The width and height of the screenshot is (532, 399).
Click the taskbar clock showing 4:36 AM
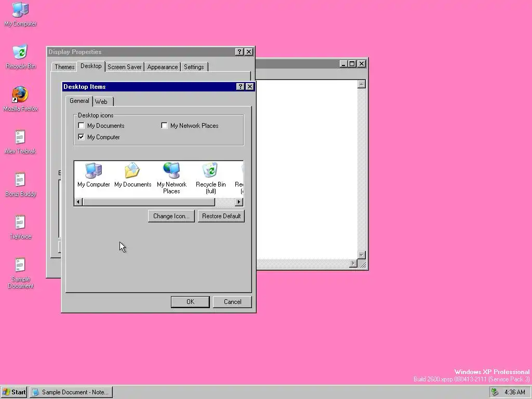point(515,392)
